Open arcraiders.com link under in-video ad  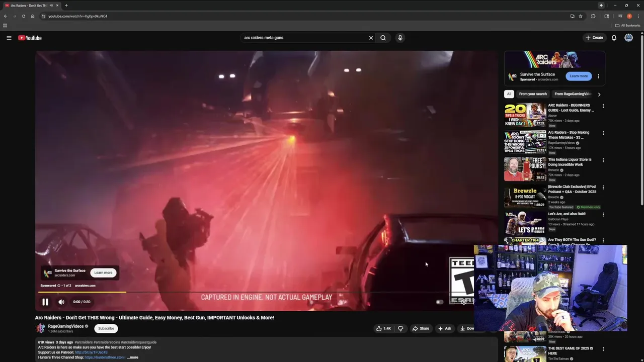[x=85, y=286]
